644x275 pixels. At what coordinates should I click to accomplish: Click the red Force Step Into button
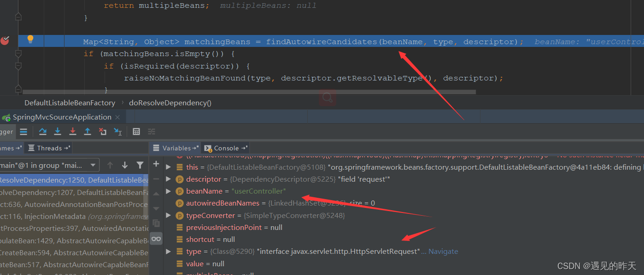72,132
